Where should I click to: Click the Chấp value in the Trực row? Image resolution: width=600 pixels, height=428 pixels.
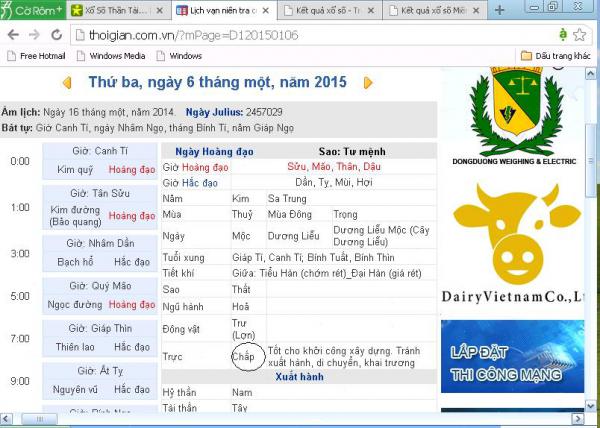tap(243, 356)
